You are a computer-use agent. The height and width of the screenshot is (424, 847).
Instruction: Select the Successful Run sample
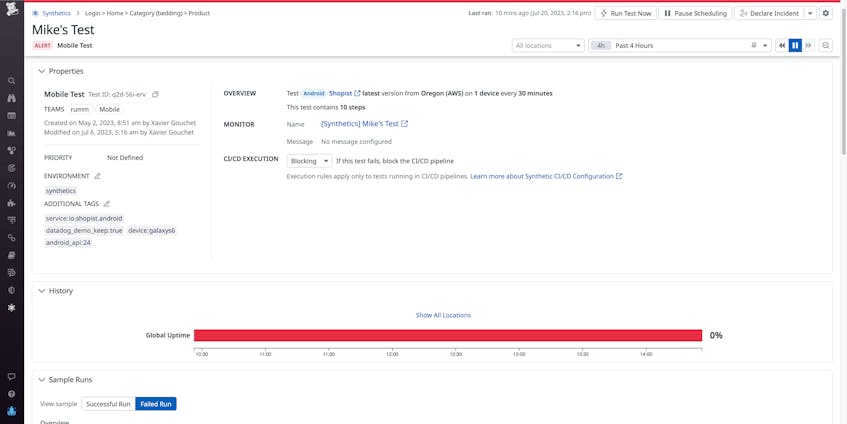tap(108, 404)
